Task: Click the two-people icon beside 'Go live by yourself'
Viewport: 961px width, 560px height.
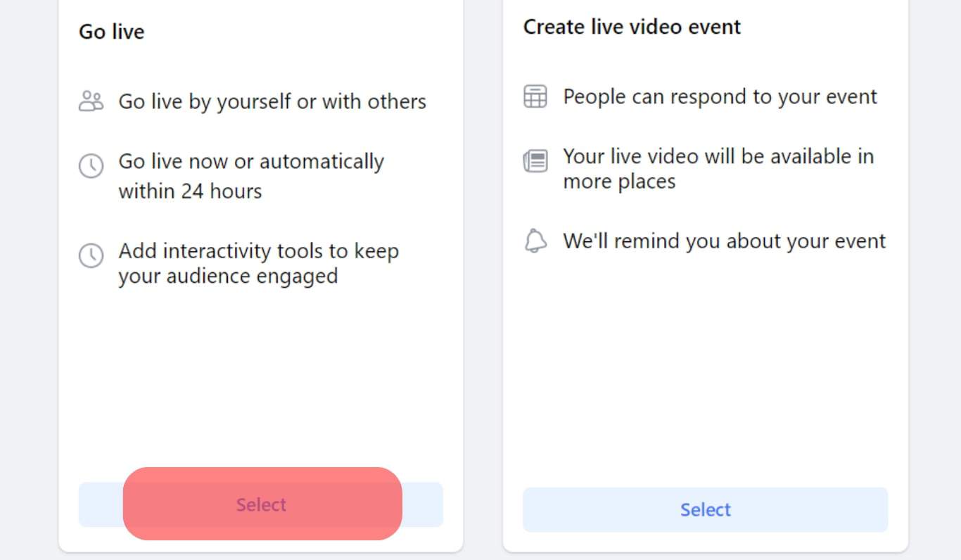Action: [91, 101]
